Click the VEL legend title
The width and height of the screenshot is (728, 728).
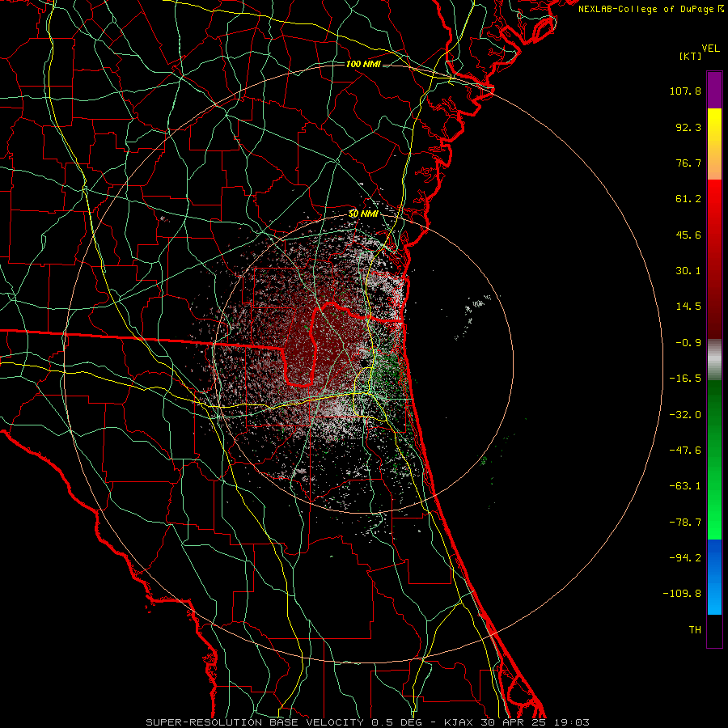(x=710, y=49)
